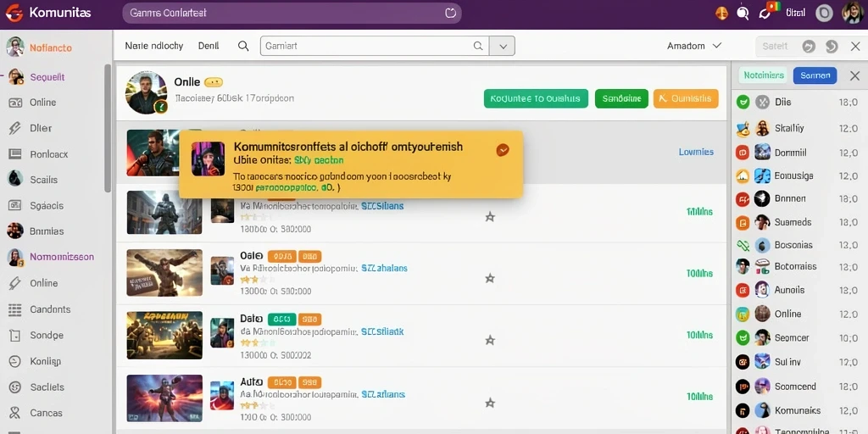Open the Auto game thumbnail
This screenshot has width=868, height=434.
[x=164, y=398]
